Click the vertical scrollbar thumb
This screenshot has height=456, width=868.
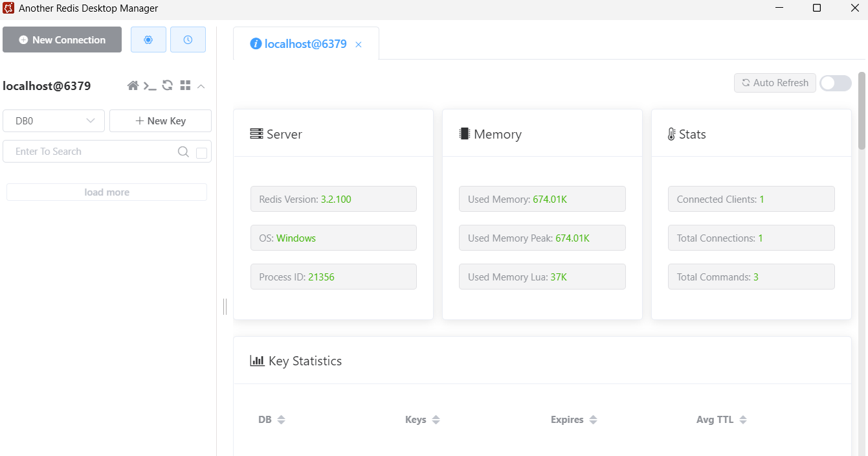point(862,111)
